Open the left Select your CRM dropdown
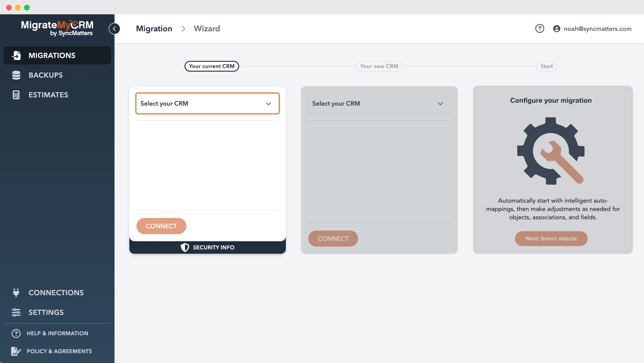Viewport: 644px width, 363px height. 207,103
